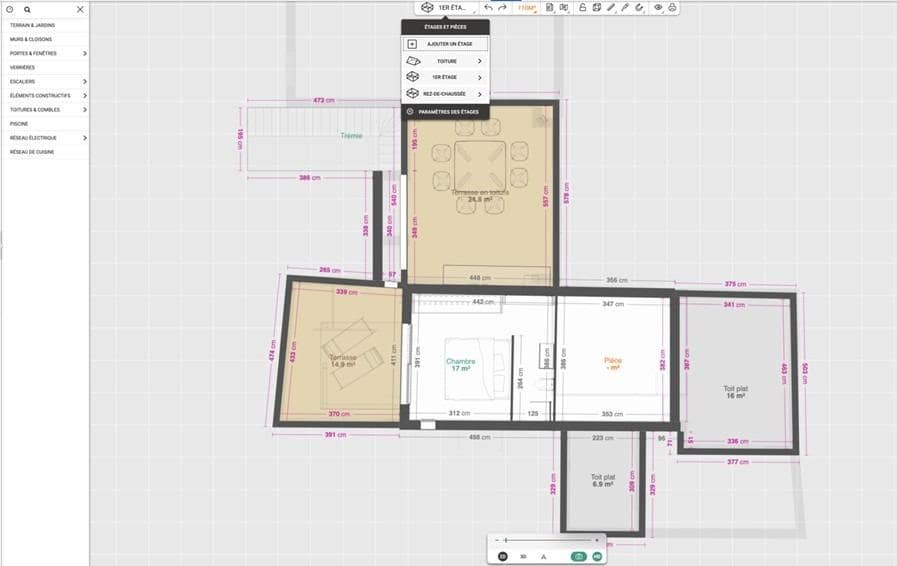Open the search magnifier in left panel
The height and width of the screenshot is (566, 897).
point(27,9)
